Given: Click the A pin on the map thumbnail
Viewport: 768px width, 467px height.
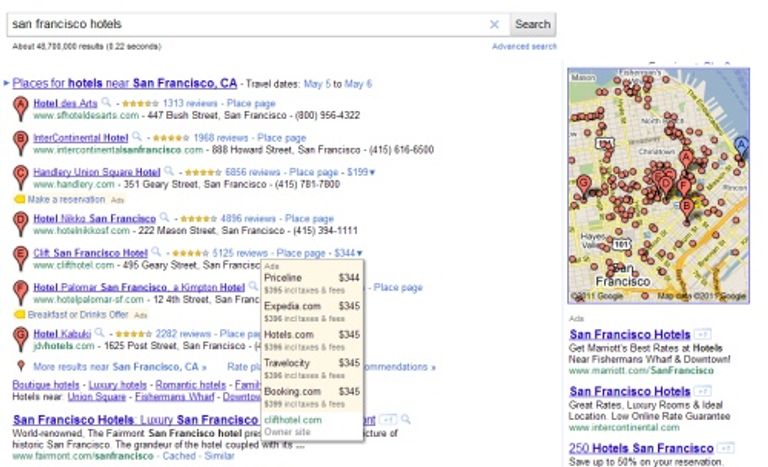Looking at the screenshot, I should 686,160.
